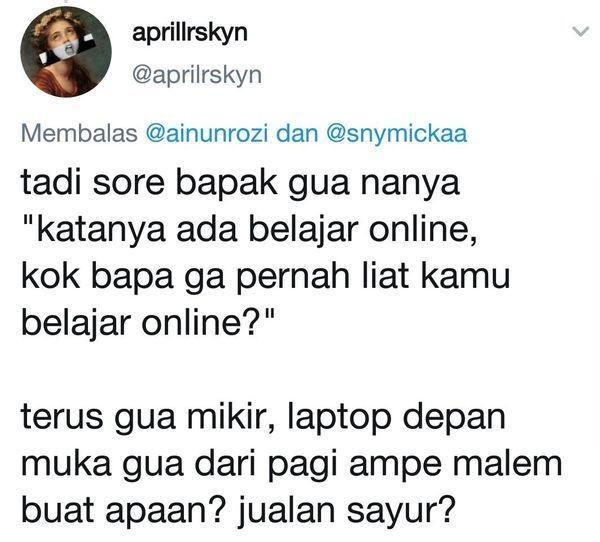
Task: Click the display name aprillrskyn
Action: click(x=190, y=33)
